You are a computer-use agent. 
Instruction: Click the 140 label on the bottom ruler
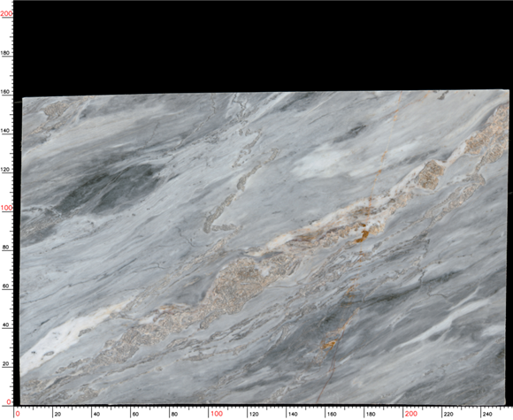click(x=293, y=415)
